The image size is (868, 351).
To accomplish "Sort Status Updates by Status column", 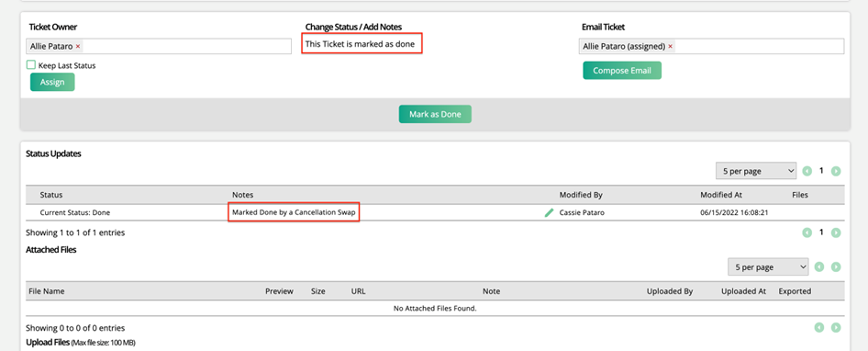I will (51, 195).
